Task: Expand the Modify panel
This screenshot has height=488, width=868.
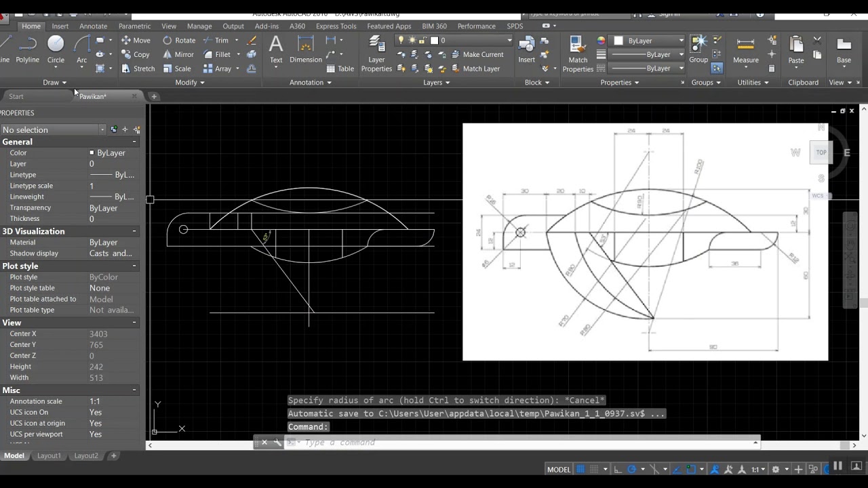Action: [x=190, y=83]
